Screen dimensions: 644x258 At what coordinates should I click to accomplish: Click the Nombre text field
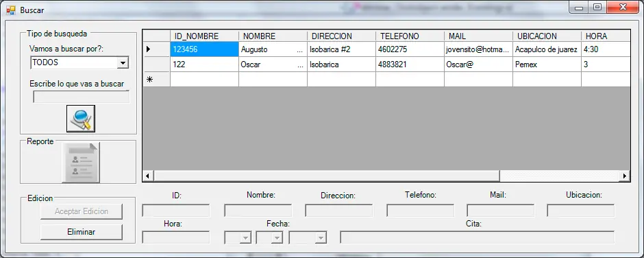(258, 211)
